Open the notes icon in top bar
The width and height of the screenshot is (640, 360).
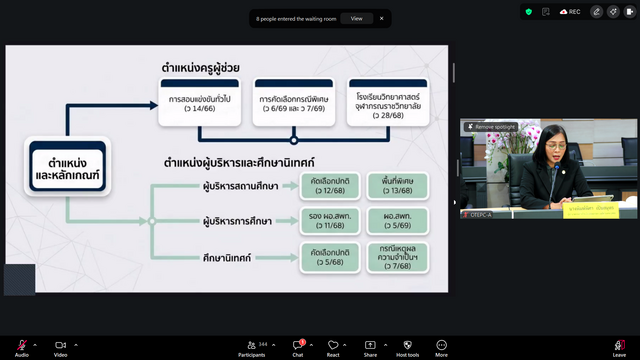pos(546,12)
